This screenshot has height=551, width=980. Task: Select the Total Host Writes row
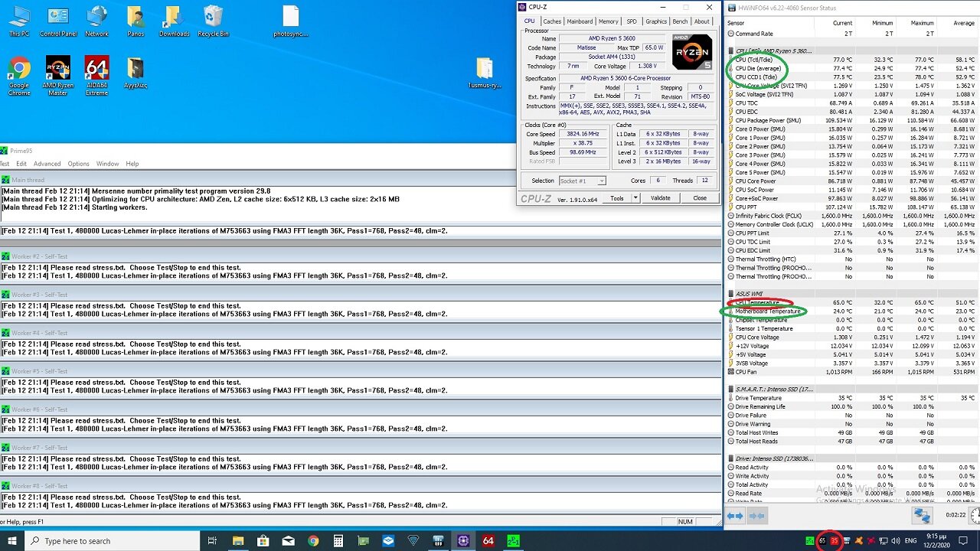(x=851, y=433)
